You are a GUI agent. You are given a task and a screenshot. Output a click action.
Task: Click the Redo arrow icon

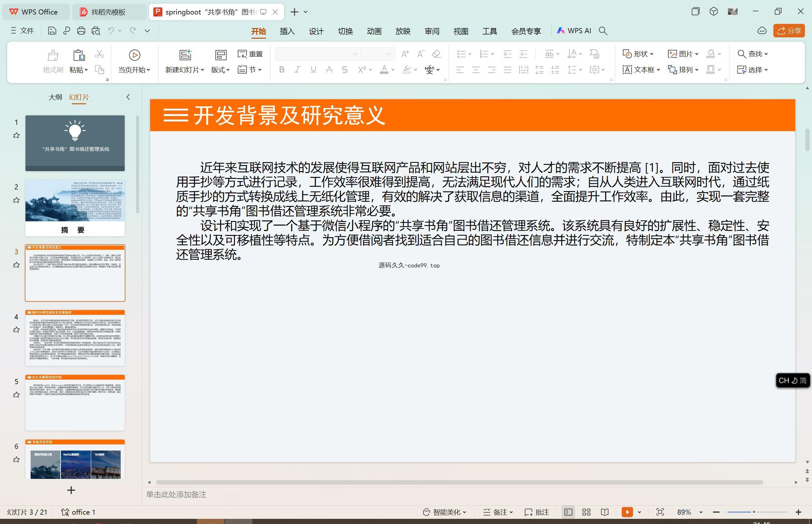click(x=133, y=31)
